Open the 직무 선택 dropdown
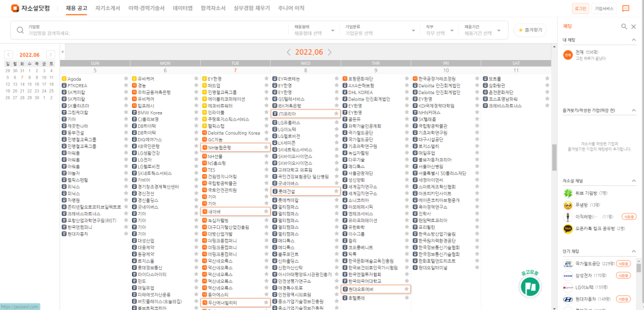The height and width of the screenshot is (310, 644). 439,31
